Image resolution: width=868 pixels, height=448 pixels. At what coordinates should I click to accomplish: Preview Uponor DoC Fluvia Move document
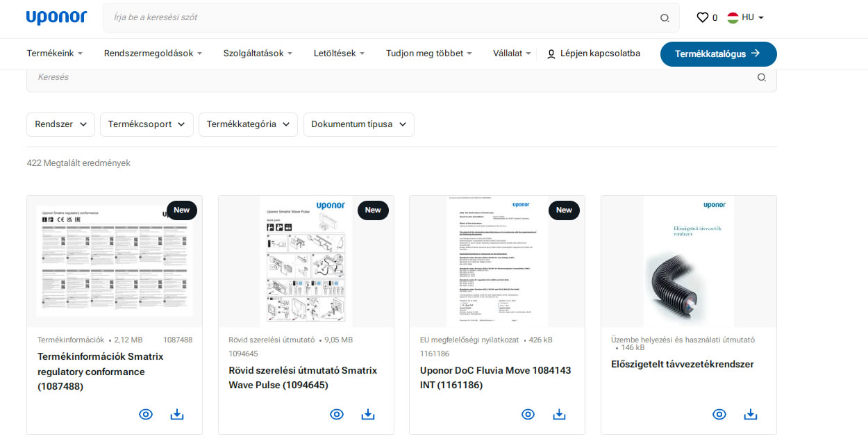pos(528,415)
